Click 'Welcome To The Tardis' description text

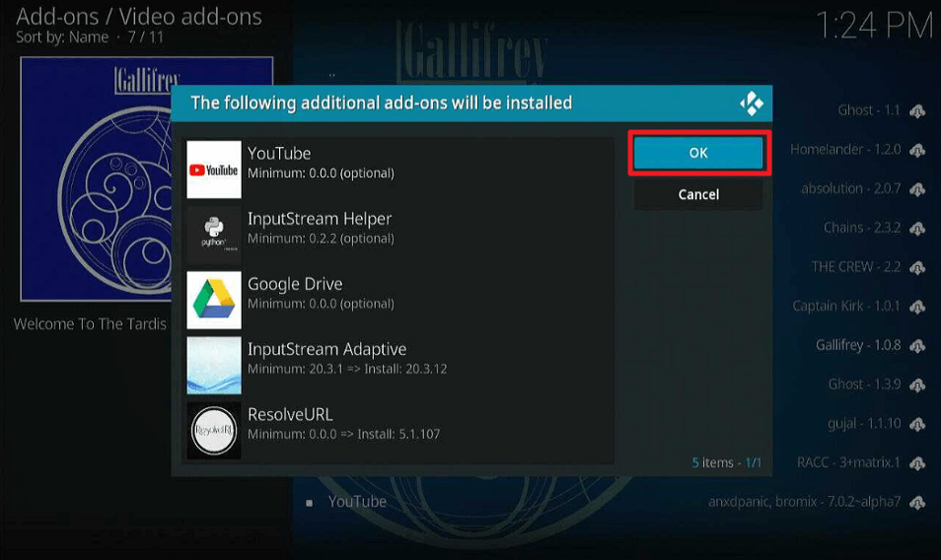pos(90,324)
